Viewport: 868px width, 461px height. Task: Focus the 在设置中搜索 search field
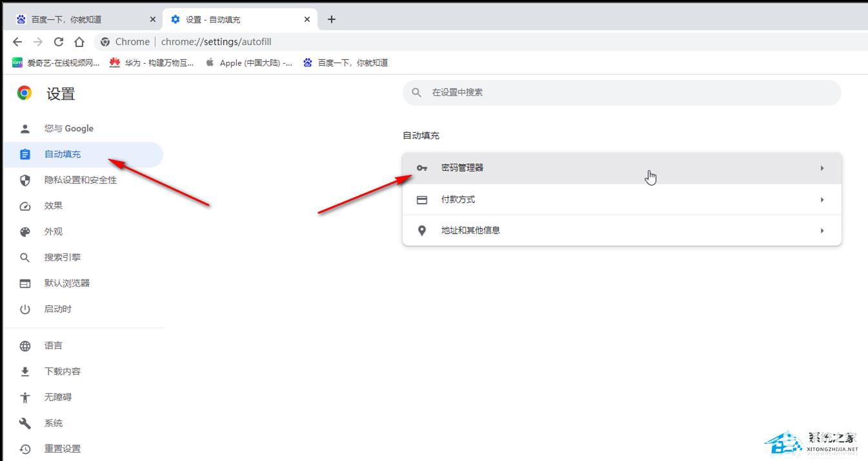point(622,93)
